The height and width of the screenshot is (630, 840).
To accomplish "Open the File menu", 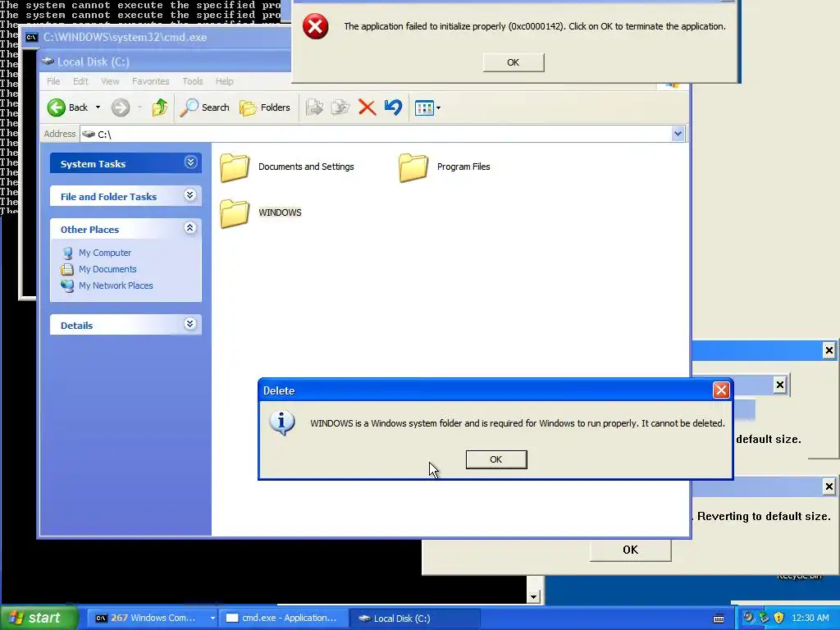I will [x=53, y=81].
